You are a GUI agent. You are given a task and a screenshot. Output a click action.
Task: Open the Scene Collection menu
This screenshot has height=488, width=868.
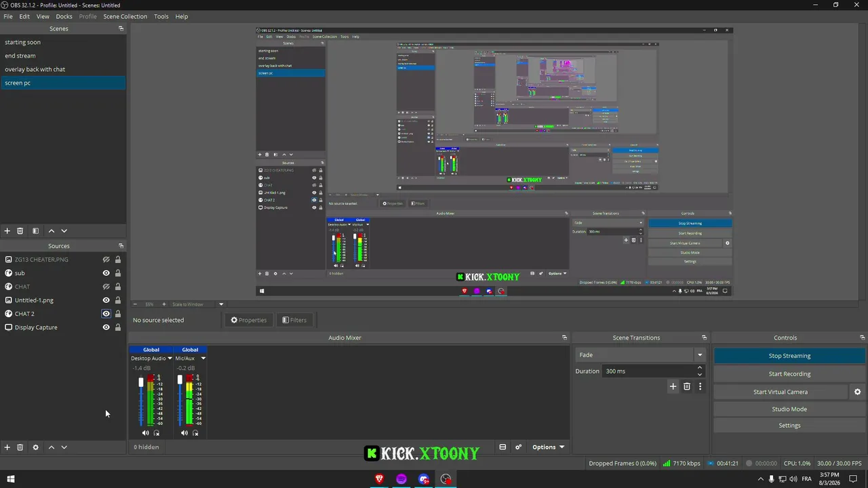pos(125,16)
